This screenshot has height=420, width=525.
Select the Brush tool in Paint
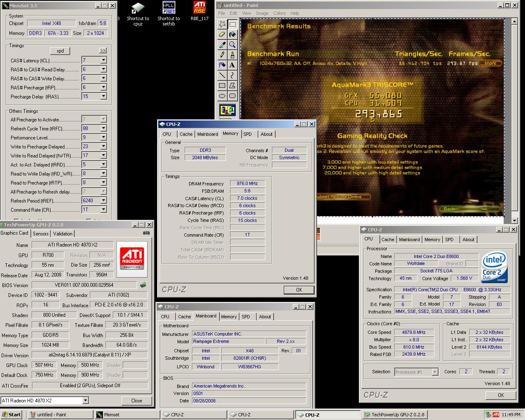click(x=232, y=55)
